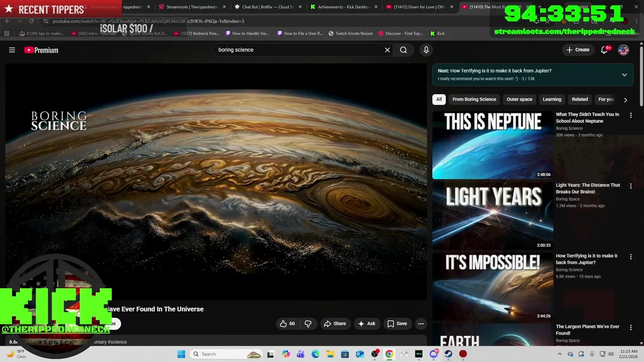Open options for How Terrifying Jupiter video

(631, 256)
